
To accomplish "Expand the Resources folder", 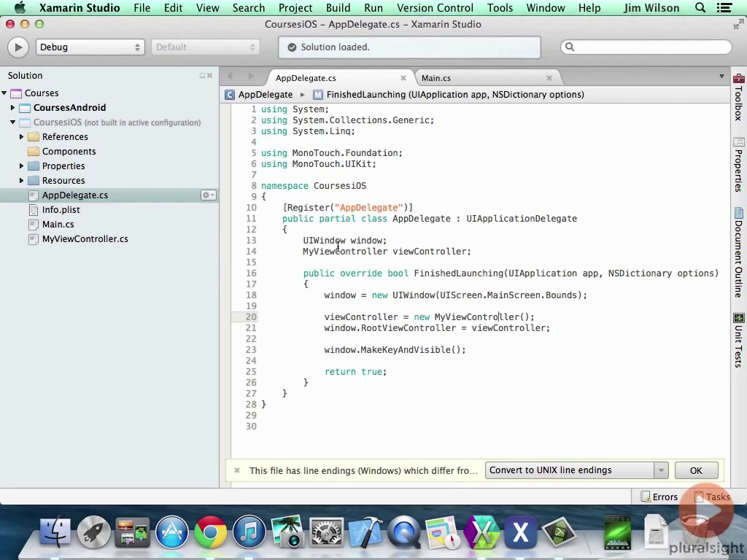I will tap(21, 181).
